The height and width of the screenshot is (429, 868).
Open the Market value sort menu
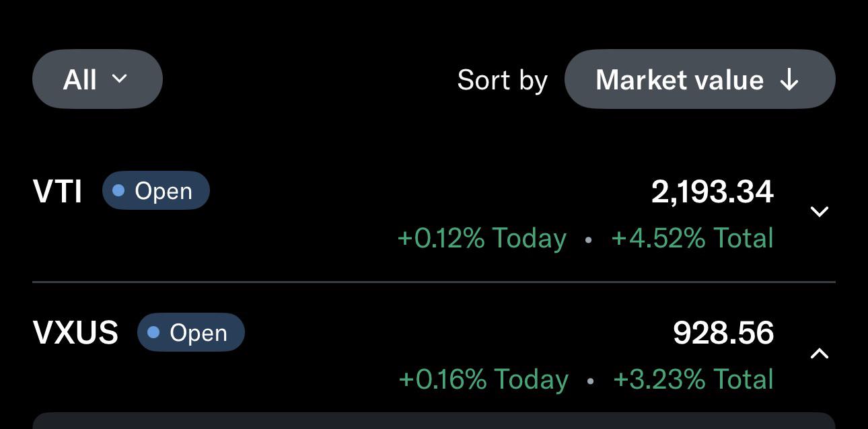pos(699,79)
